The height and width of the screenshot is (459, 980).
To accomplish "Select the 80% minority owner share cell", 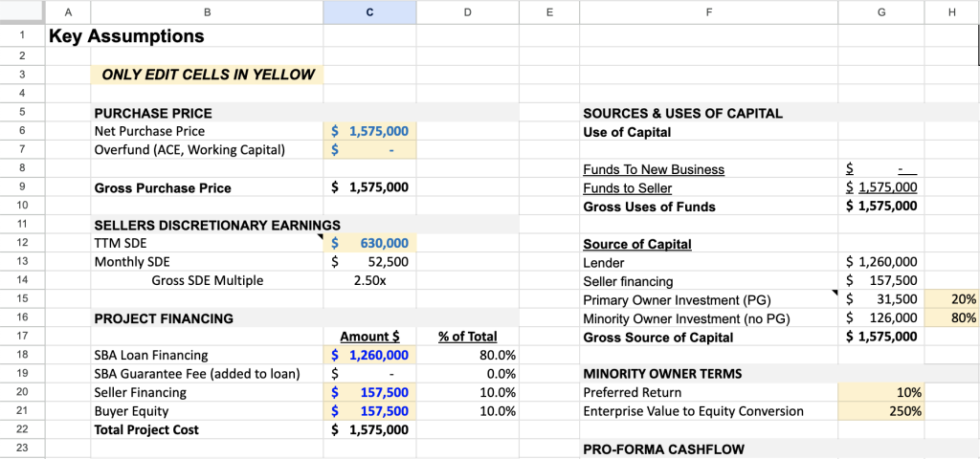I will (952, 318).
